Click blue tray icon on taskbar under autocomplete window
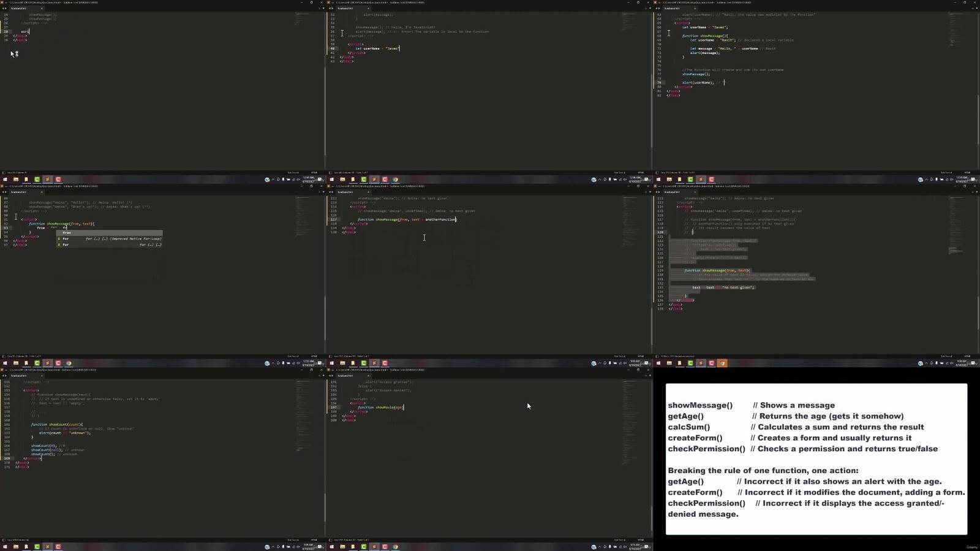Screen dimensions: 980x551 coord(267,363)
